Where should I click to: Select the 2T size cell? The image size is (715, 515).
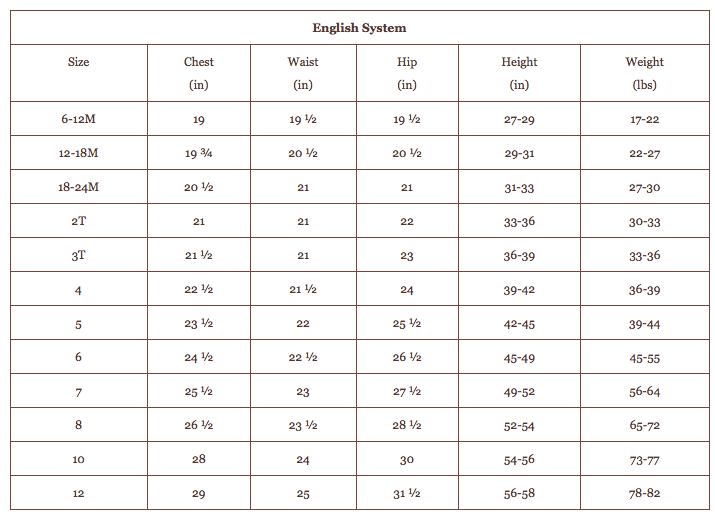coord(78,221)
